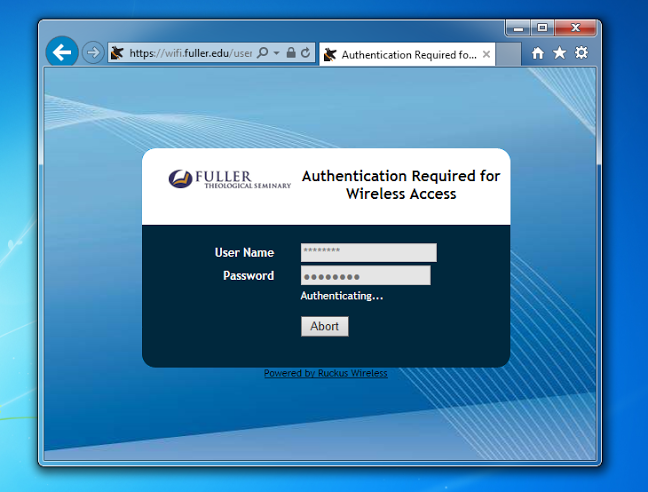Image resolution: width=648 pixels, height=492 pixels.
Task: Open the Tools gear menu
Action: pos(581,52)
